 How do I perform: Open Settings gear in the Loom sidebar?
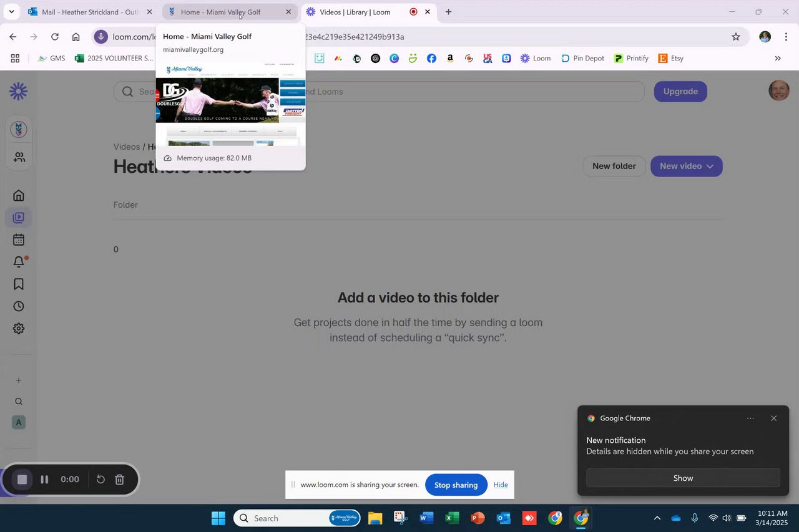pos(19,329)
